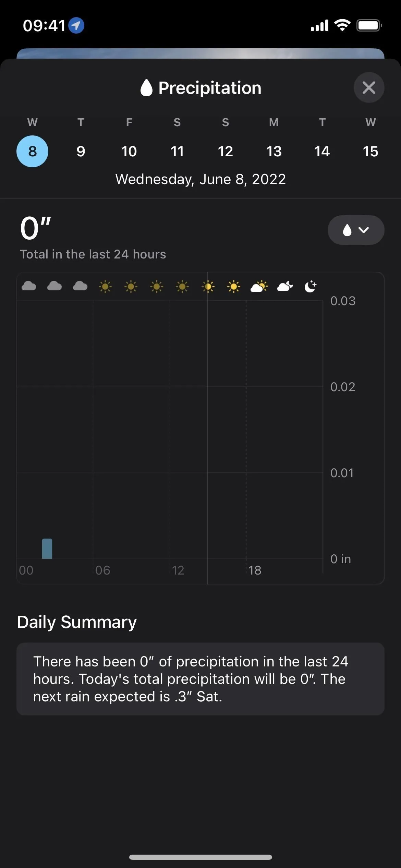Open the precipitation metric dropdown
This screenshot has width=401, height=868.
(x=356, y=230)
